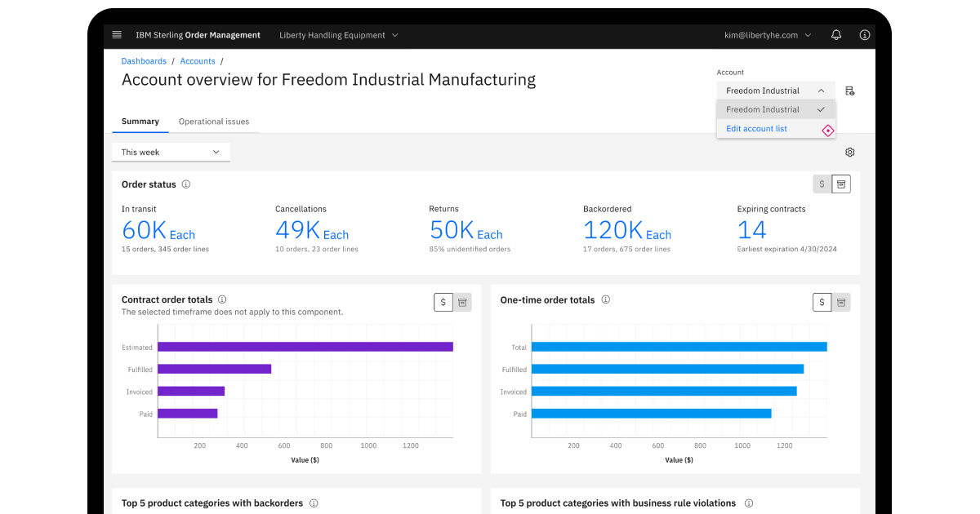The height and width of the screenshot is (514, 980).
Task: Collapse the Account dropdown Freedom Industrial
Action: [x=776, y=91]
